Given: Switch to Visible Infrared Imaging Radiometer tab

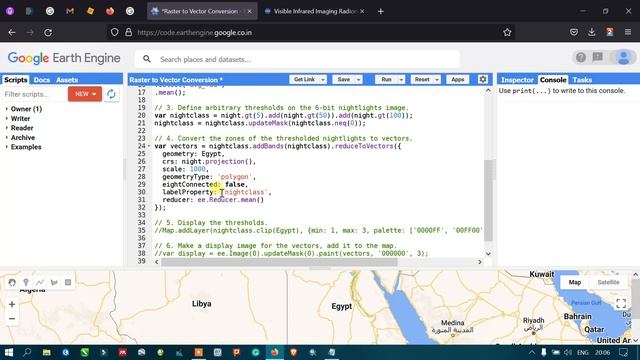Looking at the screenshot, I should pyautogui.click(x=315, y=11).
